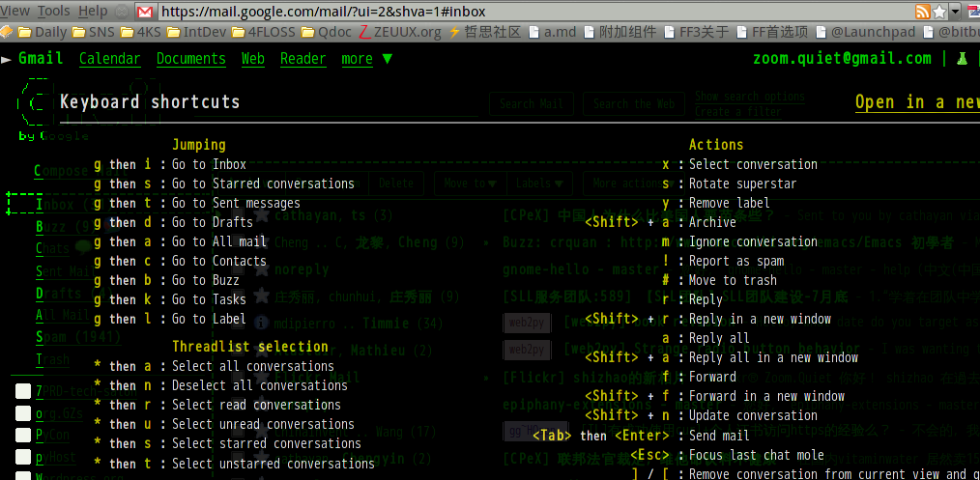Viewport: 980px width, 480px height.
Task: Click the info icon beside mdipierro .. Timmie
Action: pyautogui.click(x=262, y=323)
